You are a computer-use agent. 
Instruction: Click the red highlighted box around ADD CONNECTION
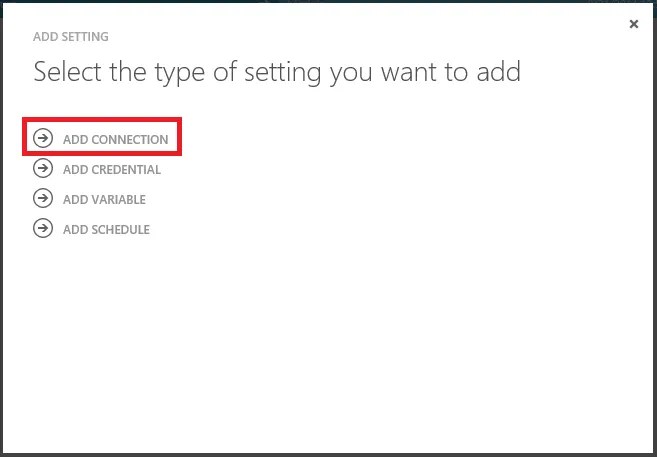(102, 137)
